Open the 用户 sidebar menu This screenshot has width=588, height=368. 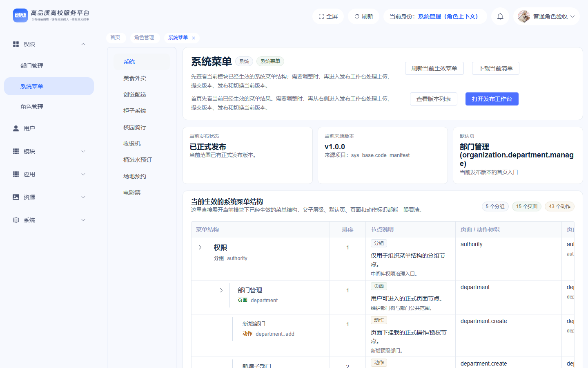click(49, 128)
